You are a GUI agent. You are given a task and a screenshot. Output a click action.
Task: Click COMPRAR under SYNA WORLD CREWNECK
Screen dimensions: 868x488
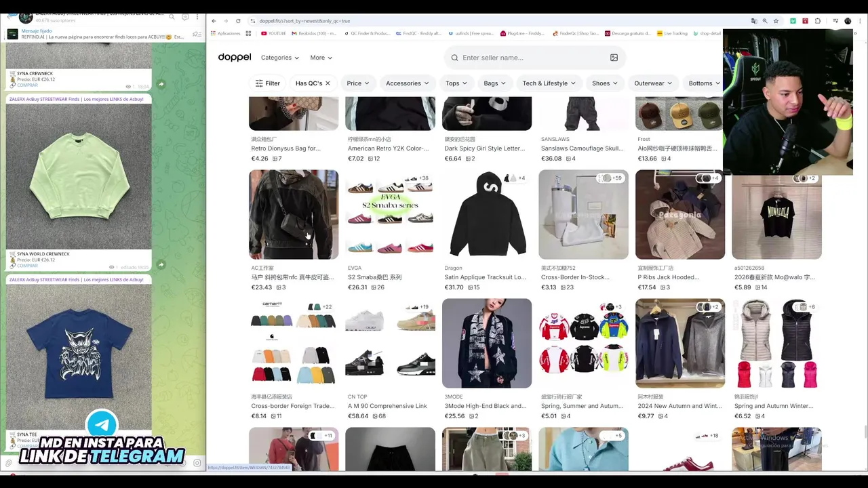27,266
